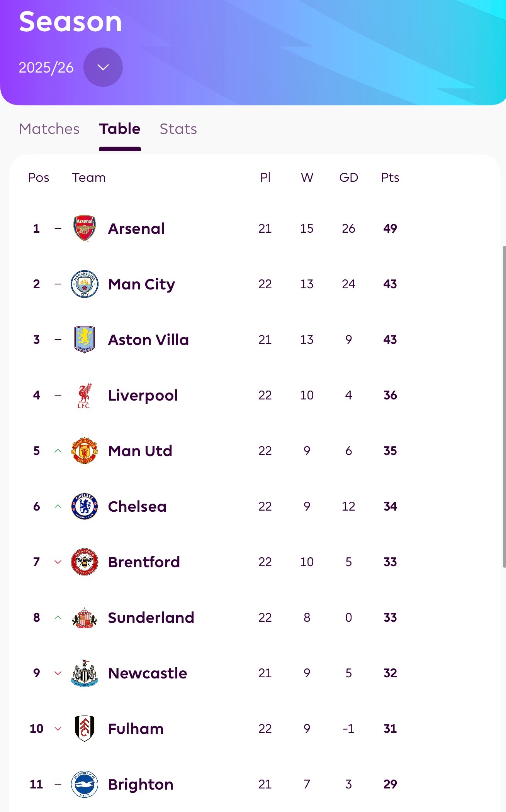Click the Pts column header
Screen dimensions: 506x812
coord(390,178)
